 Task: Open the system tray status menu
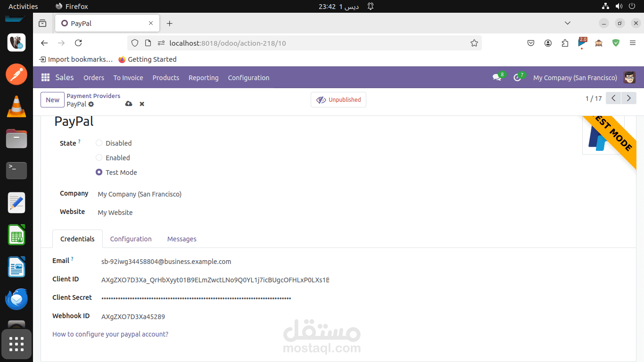pos(619,6)
